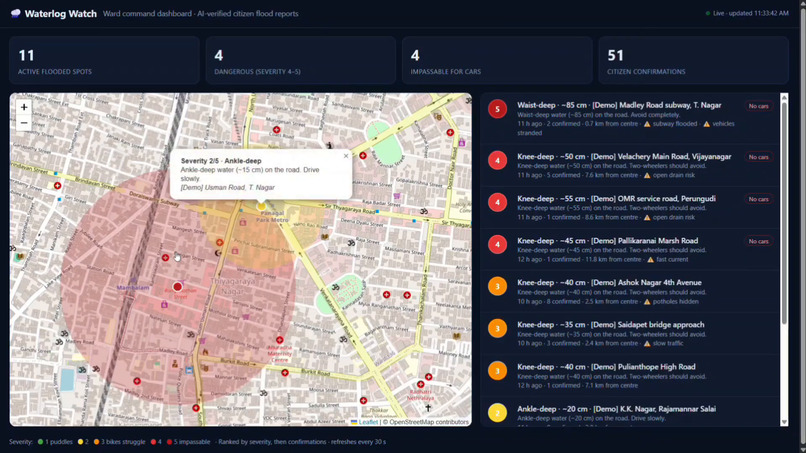Click the orange '3 bikes struggle' legend dot

96,442
